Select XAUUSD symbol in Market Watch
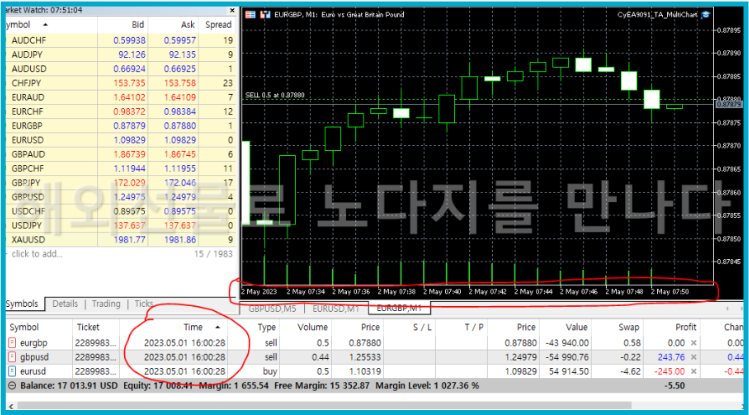The width and height of the screenshot is (749, 415). pos(28,240)
